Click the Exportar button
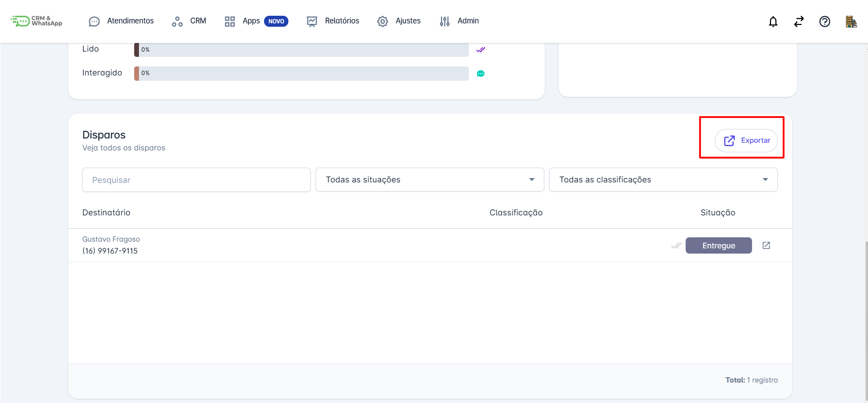The height and width of the screenshot is (404, 868). pos(746,140)
